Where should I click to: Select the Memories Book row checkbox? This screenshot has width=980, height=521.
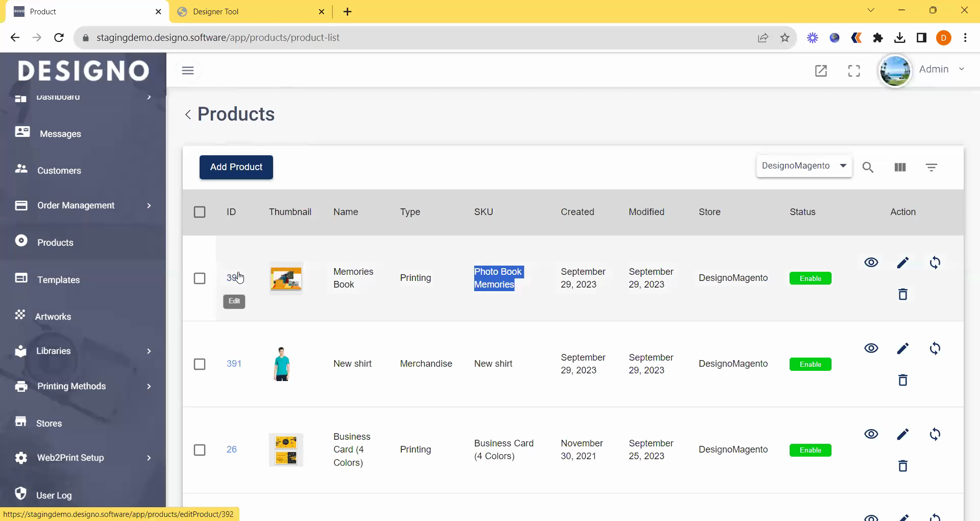pos(200,278)
